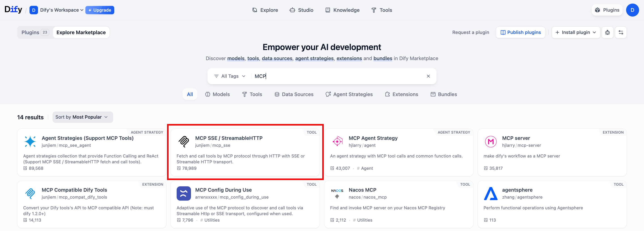The width and height of the screenshot is (644, 231).
Task: Filter results by Agent Strategies
Action: coord(349,94)
